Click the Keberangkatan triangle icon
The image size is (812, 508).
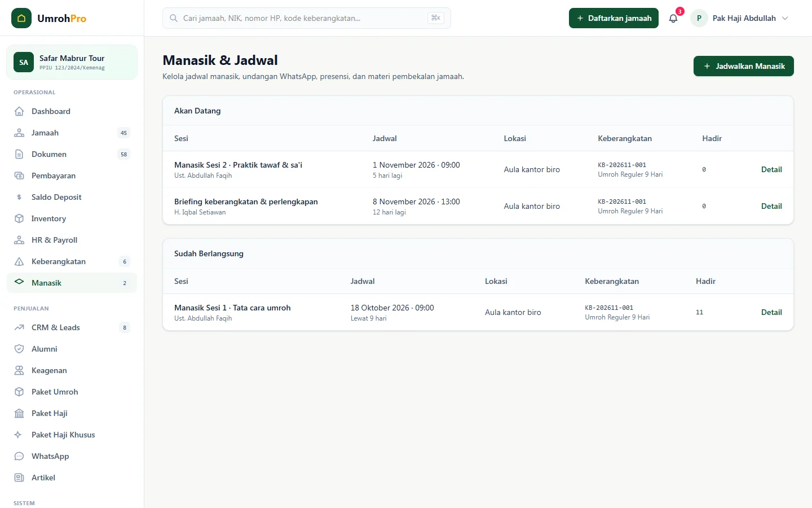coord(19,261)
